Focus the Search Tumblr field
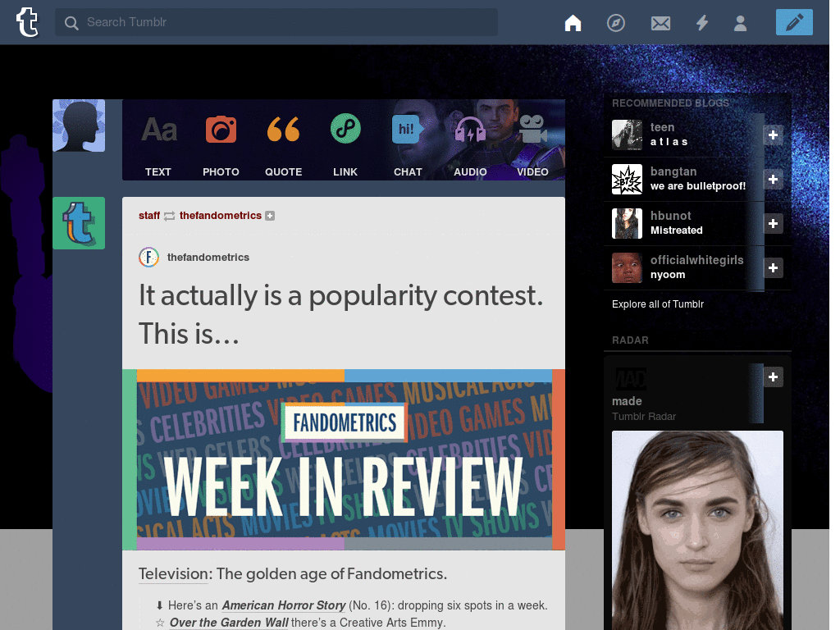 (276, 22)
